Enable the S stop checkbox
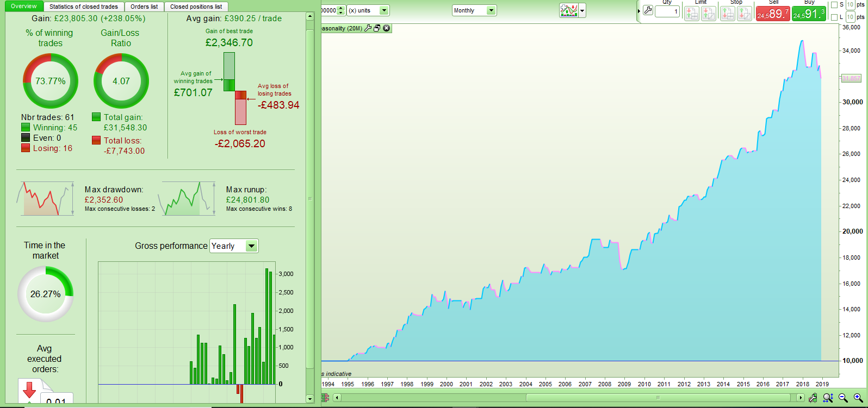Image resolution: width=868 pixels, height=408 pixels. point(834,5)
